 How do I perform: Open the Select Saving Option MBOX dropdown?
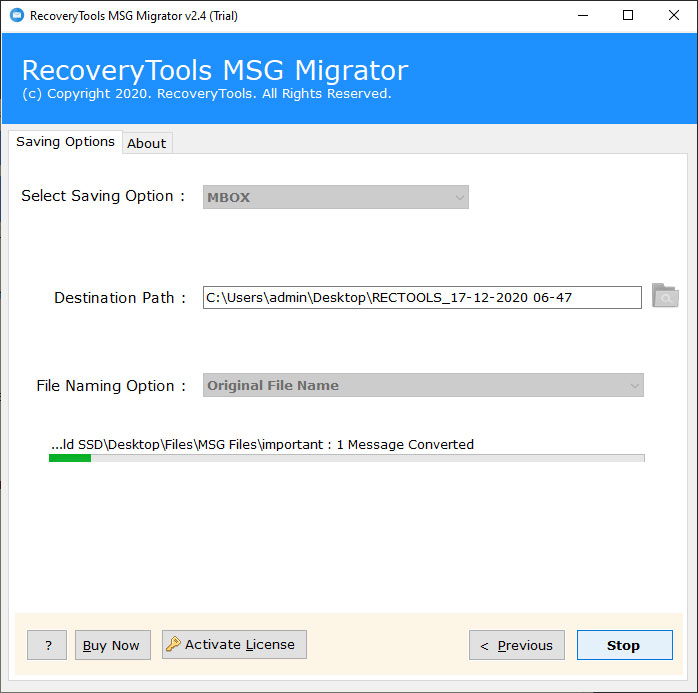click(x=336, y=197)
